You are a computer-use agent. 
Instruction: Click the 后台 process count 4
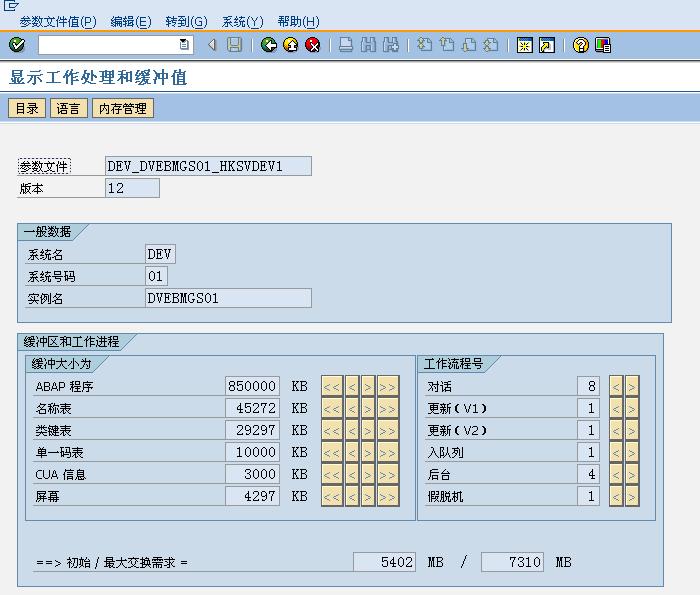click(588, 474)
